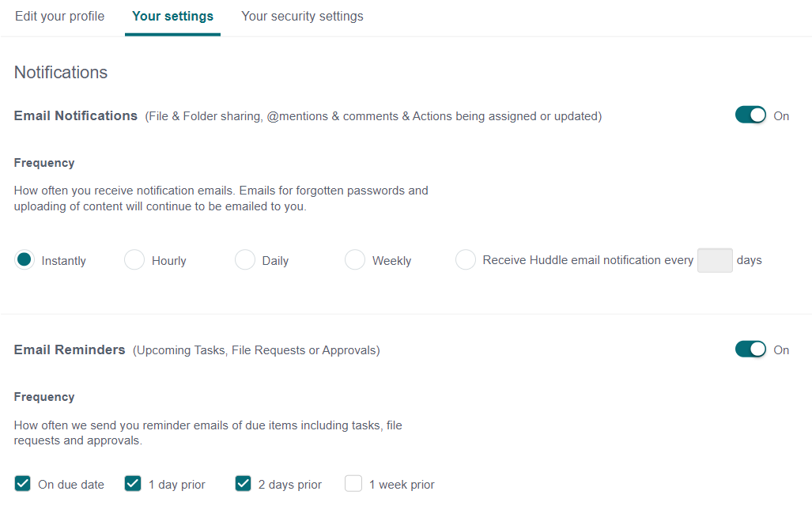Screen dimensions: 812x510
Task: Uncheck the 1 day prior reminder
Action: [x=133, y=484]
